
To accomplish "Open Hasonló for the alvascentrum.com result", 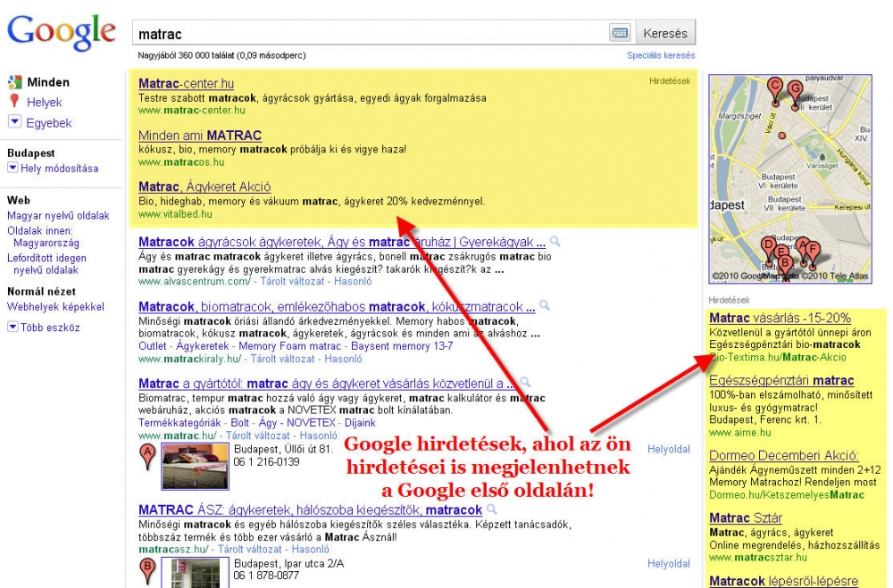I will point(353,281).
